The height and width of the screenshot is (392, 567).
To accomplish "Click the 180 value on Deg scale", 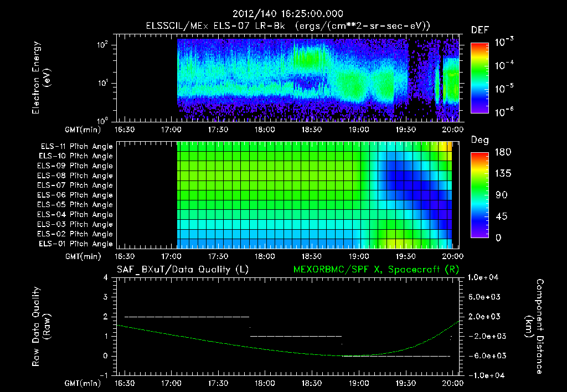I will [503, 152].
